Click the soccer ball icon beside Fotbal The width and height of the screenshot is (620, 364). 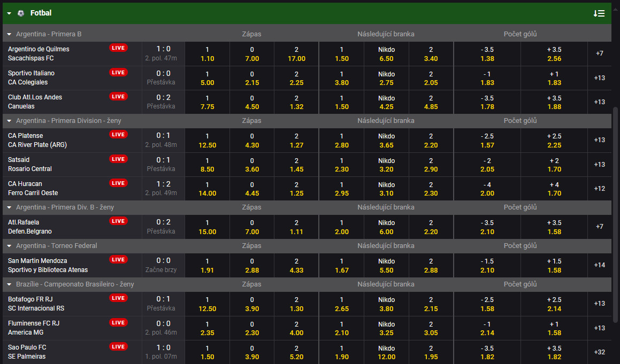21,13
